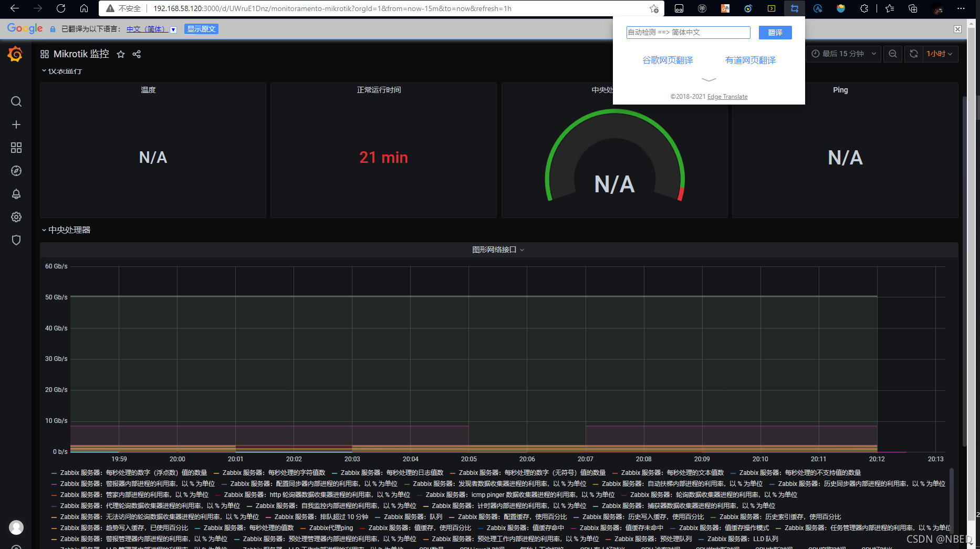
Task: Open the browser settings ellipsis menu
Action: tap(961, 8)
